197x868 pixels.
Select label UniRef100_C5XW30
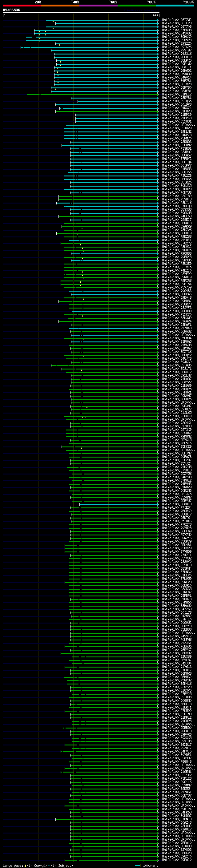(177, 74)
